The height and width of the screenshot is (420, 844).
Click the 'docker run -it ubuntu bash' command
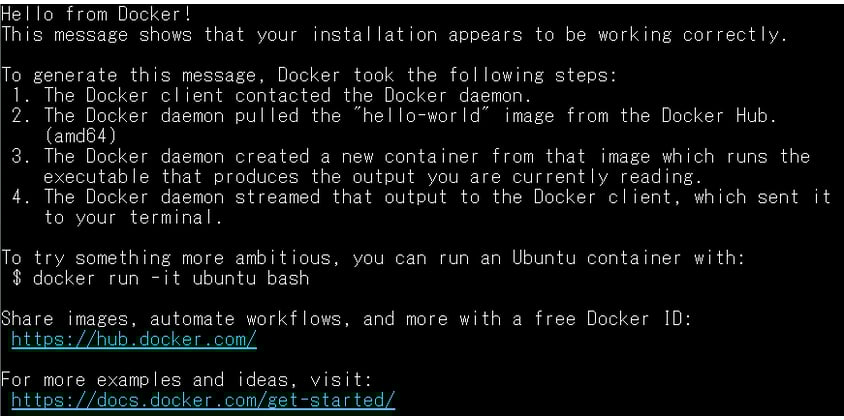(170, 278)
